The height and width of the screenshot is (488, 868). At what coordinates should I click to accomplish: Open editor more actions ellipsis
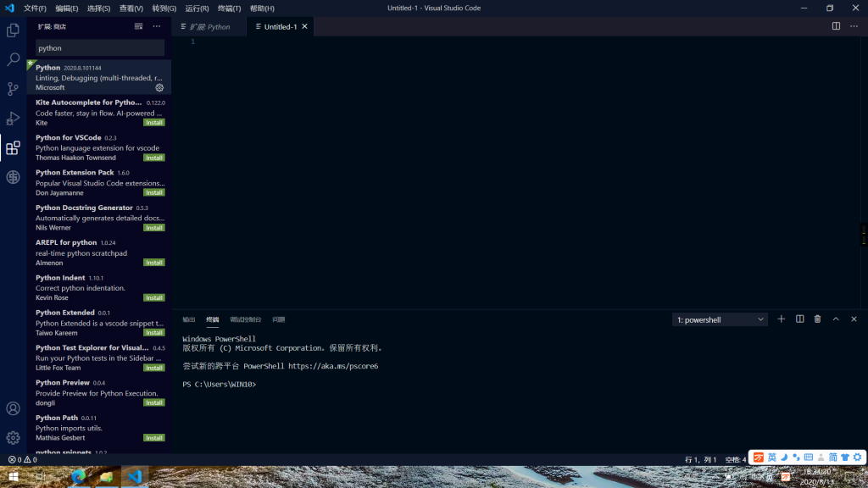854,26
